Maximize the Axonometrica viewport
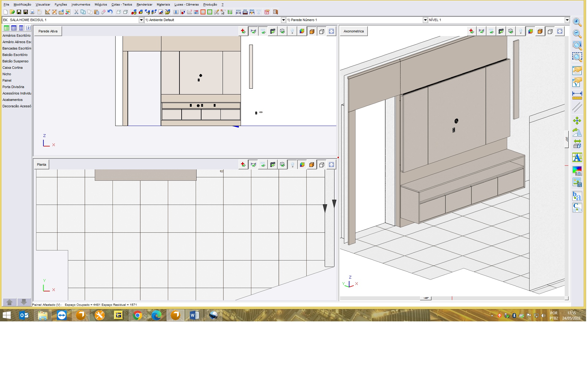The height and width of the screenshot is (392, 587). click(x=560, y=31)
